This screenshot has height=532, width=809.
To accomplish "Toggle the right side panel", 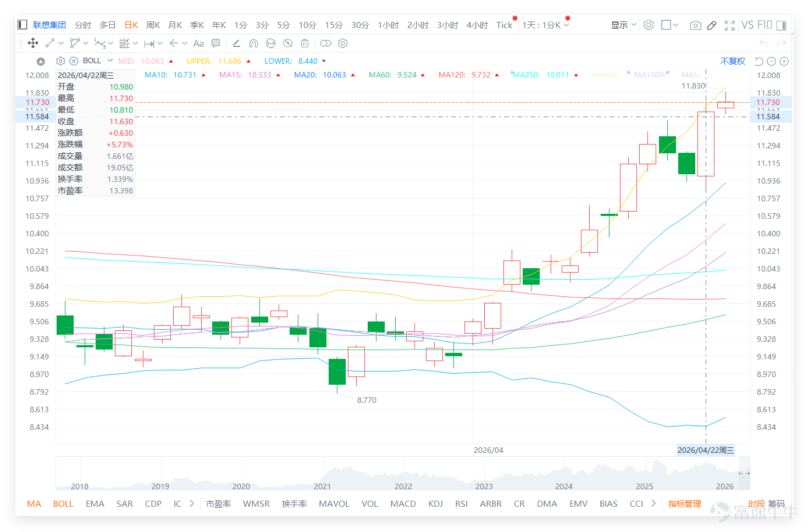I will pyautogui.click(x=781, y=25).
